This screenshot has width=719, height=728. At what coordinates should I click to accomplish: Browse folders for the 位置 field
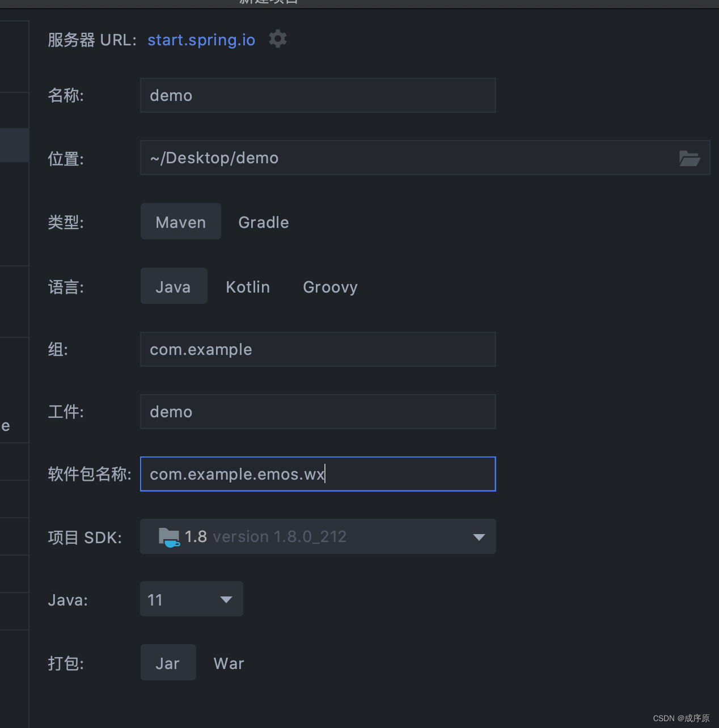pyautogui.click(x=690, y=159)
